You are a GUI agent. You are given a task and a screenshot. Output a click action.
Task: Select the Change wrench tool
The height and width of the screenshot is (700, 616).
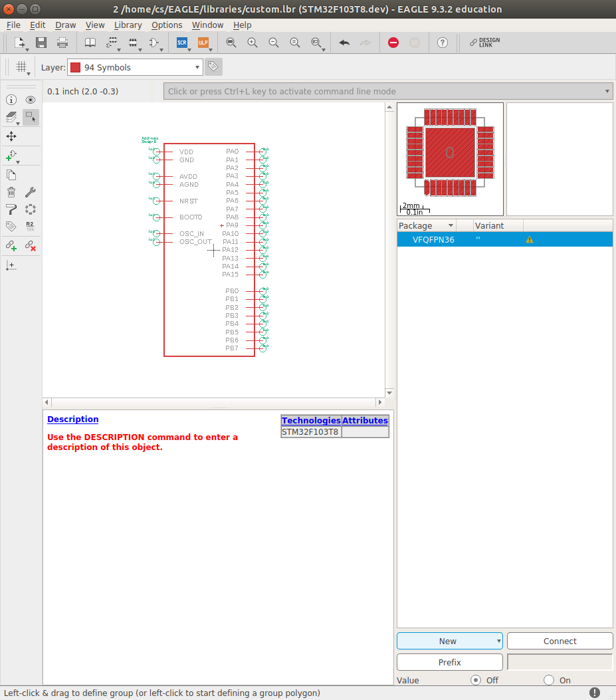point(31,192)
